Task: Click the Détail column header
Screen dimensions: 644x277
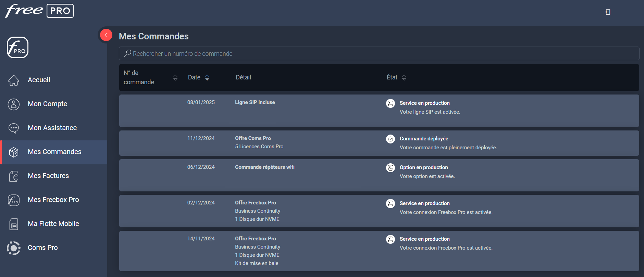Action: coord(243,77)
